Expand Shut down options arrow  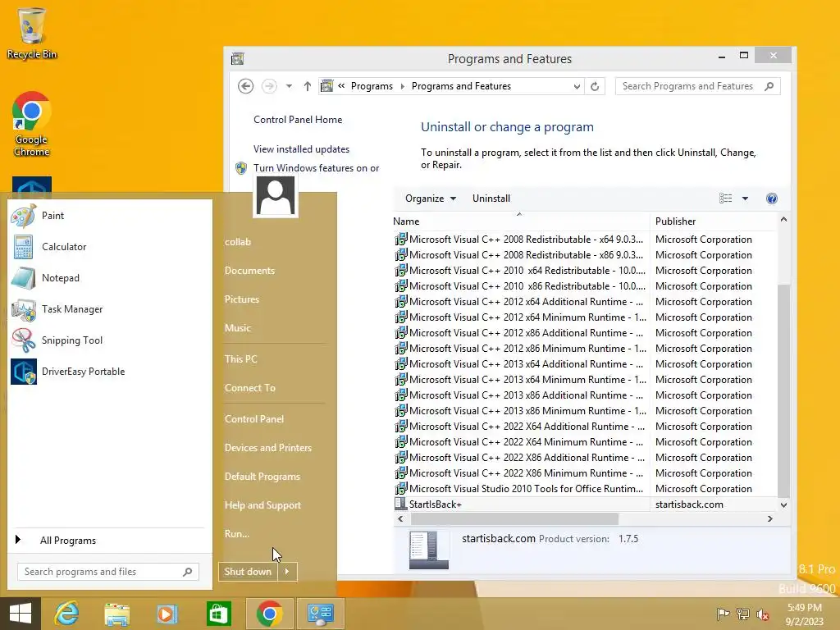click(287, 572)
